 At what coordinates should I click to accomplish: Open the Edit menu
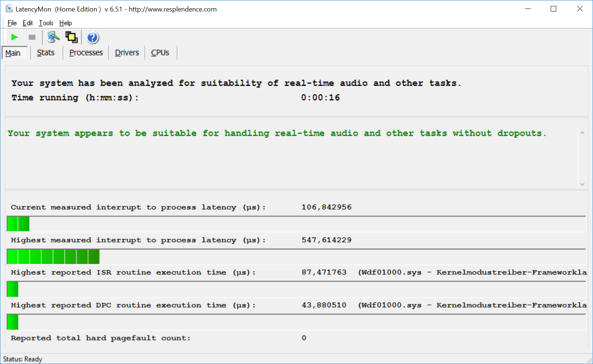27,23
